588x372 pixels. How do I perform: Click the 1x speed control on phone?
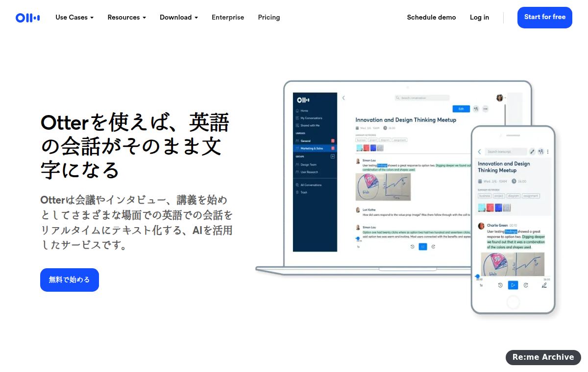coord(481,285)
